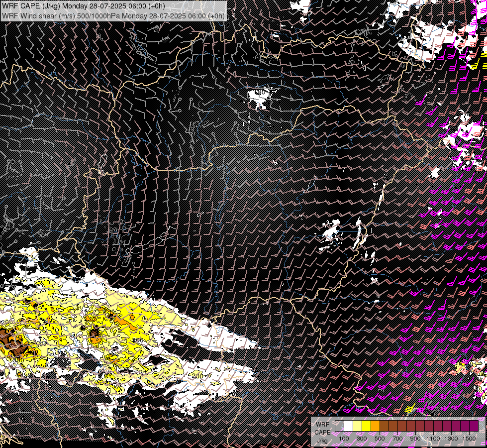Viewport: 487px width, 448px height.
Task: Select the orange legend swatch before 500
Action: tap(376, 426)
